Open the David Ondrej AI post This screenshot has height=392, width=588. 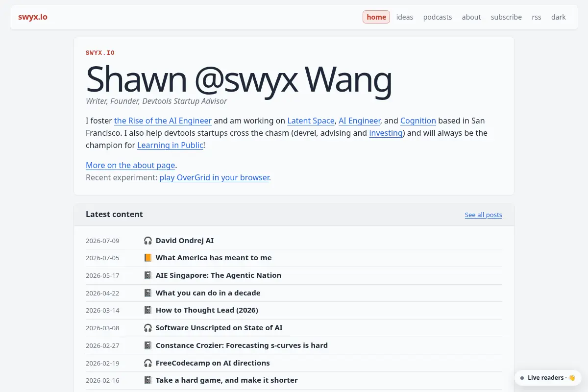[185, 241]
